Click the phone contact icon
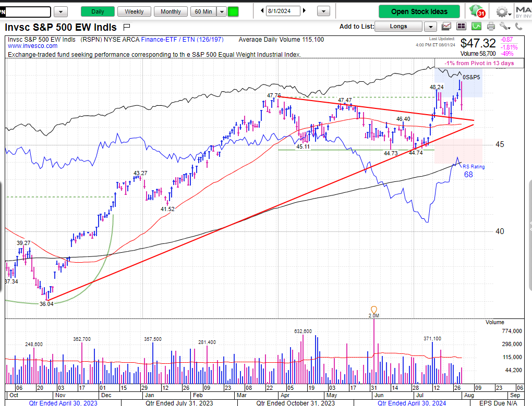The height and width of the screenshot is (406, 532). [518, 26]
